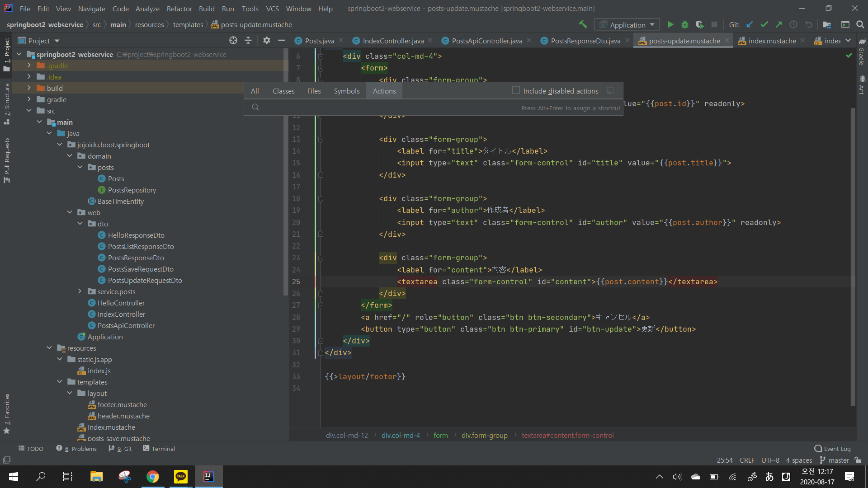
Task: Click the Git Commit checkmark icon
Action: 764,25
